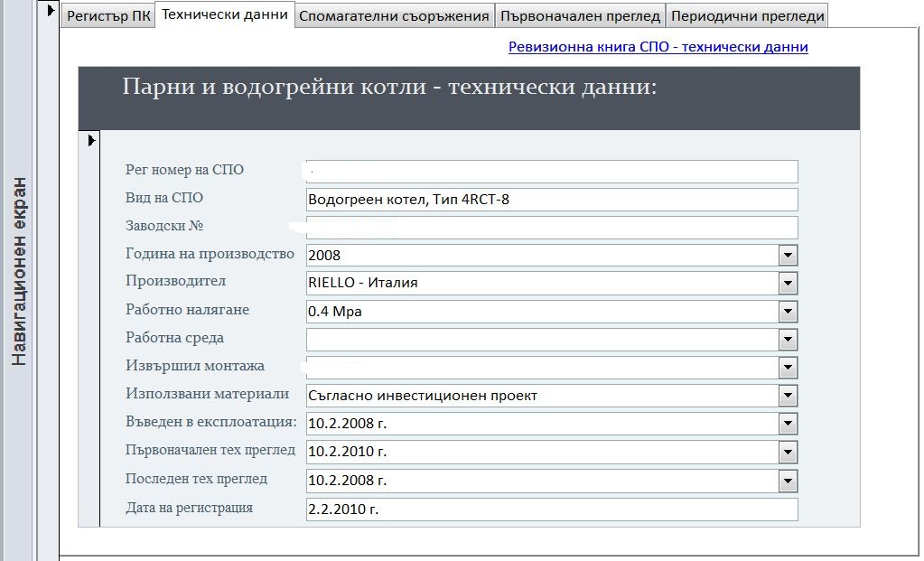Open the Работно налягане dropdown arrow
The height and width of the screenshot is (561, 924).
788,312
